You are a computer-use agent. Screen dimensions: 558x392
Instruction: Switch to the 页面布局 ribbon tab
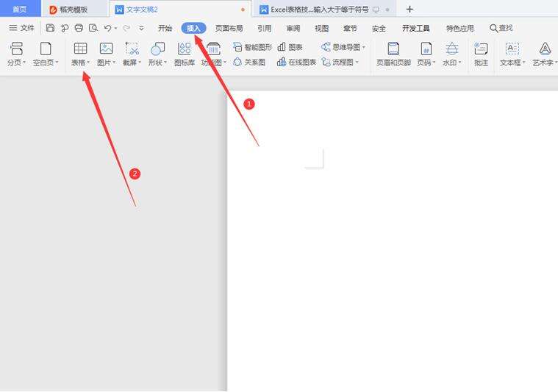point(229,28)
